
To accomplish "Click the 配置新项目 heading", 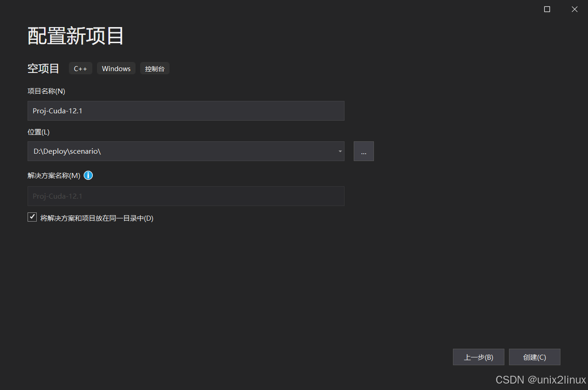I will click(76, 36).
